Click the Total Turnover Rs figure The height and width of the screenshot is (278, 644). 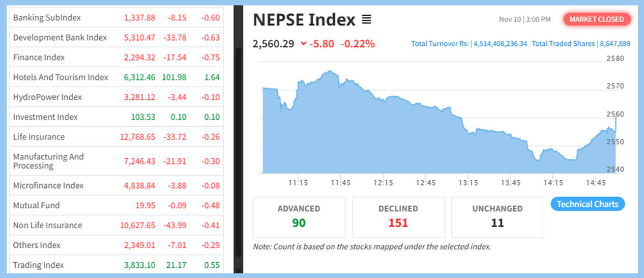pyautogui.click(x=501, y=44)
